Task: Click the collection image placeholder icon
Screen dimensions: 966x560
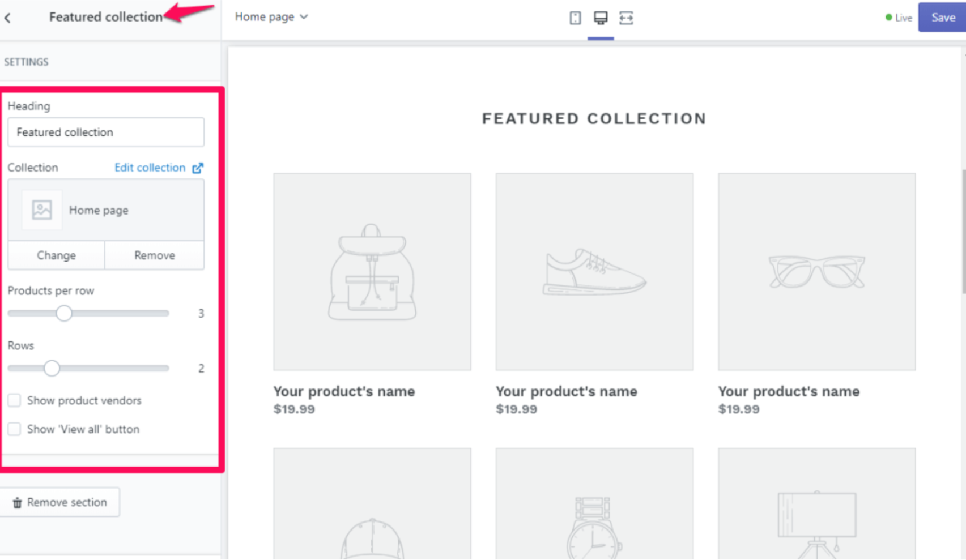Action: point(42,210)
